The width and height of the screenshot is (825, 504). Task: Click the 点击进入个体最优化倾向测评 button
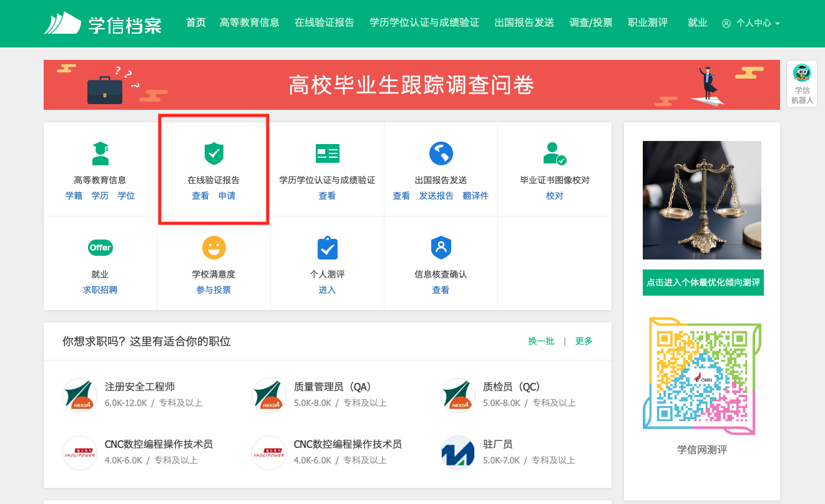703,283
